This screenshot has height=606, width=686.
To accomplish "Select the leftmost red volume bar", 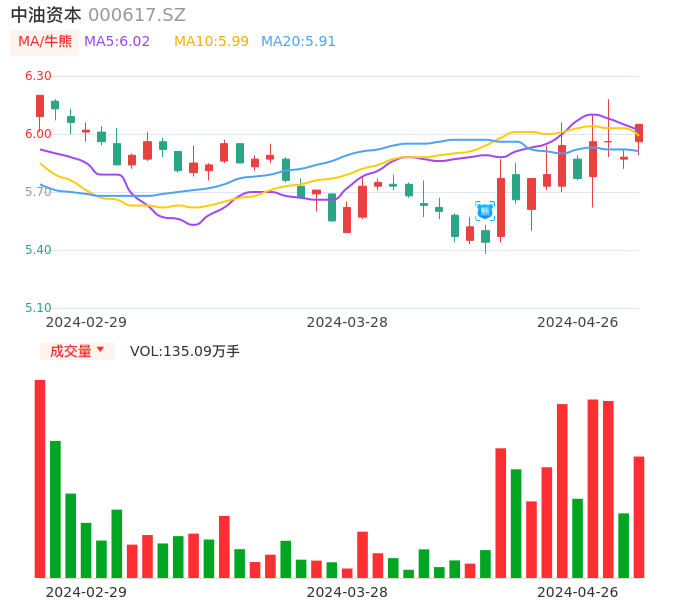I will point(40,478).
